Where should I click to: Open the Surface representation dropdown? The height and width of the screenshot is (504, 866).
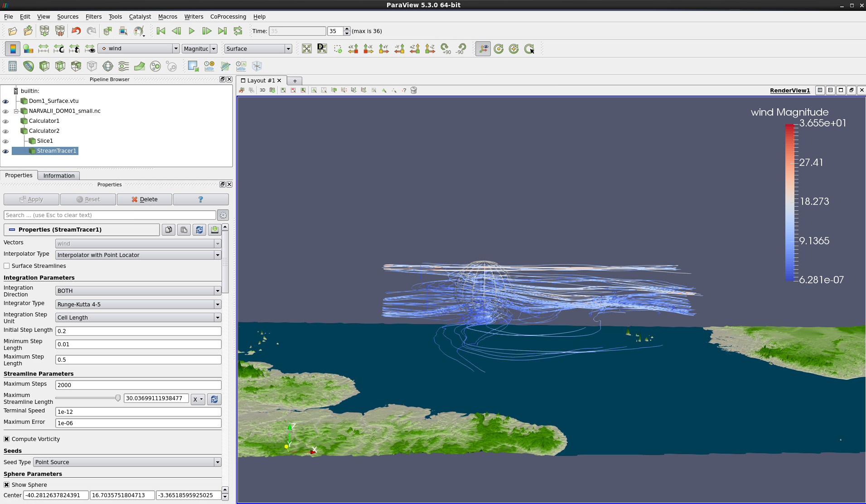click(258, 49)
